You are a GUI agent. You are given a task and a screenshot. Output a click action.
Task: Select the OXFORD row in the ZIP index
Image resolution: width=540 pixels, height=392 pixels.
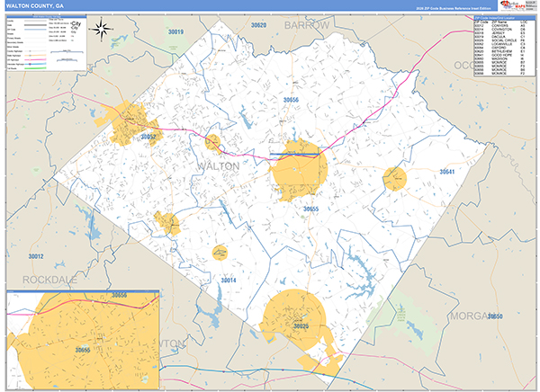(x=504, y=48)
